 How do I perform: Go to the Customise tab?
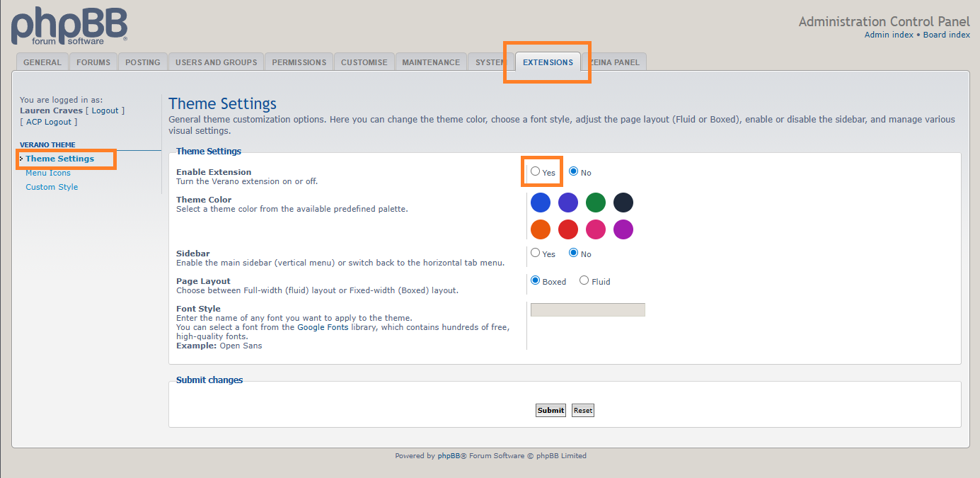point(364,62)
